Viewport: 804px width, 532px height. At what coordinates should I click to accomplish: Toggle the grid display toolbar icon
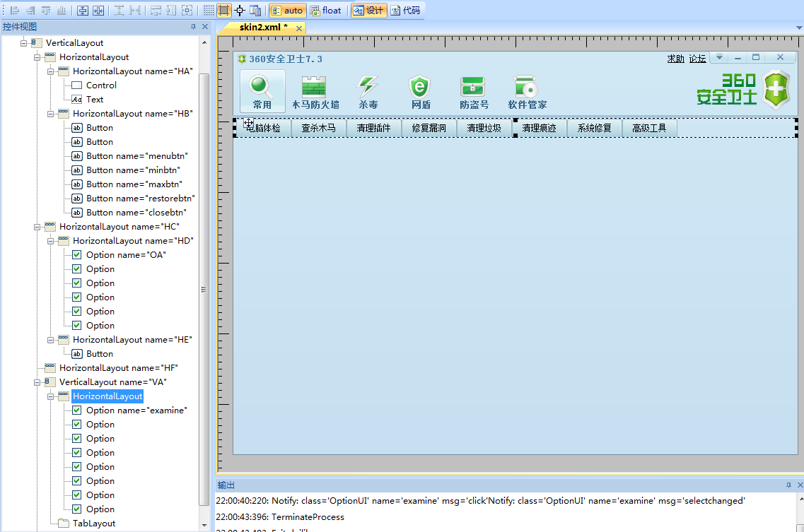(x=209, y=10)
